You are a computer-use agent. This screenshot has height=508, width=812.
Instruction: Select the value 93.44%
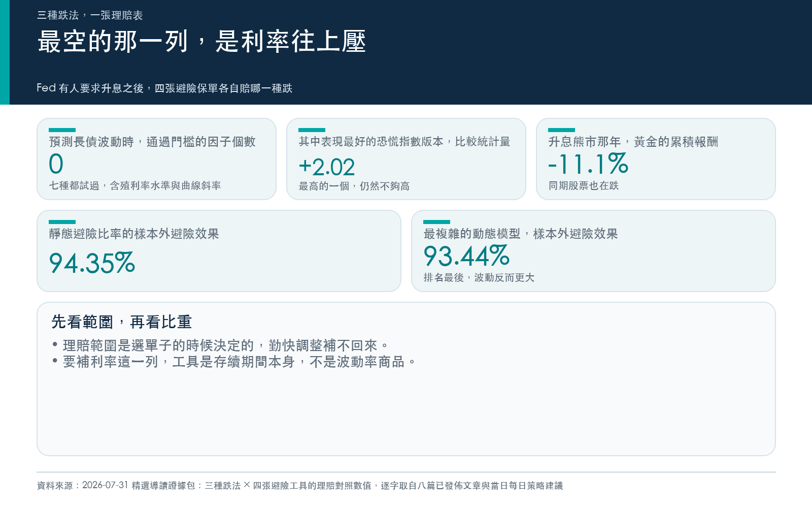point(466,256)
